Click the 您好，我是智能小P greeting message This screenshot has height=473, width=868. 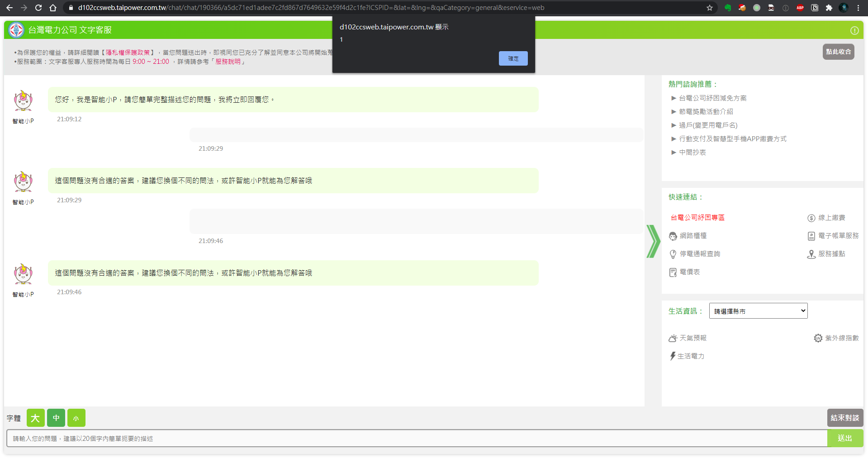(293, 100)
